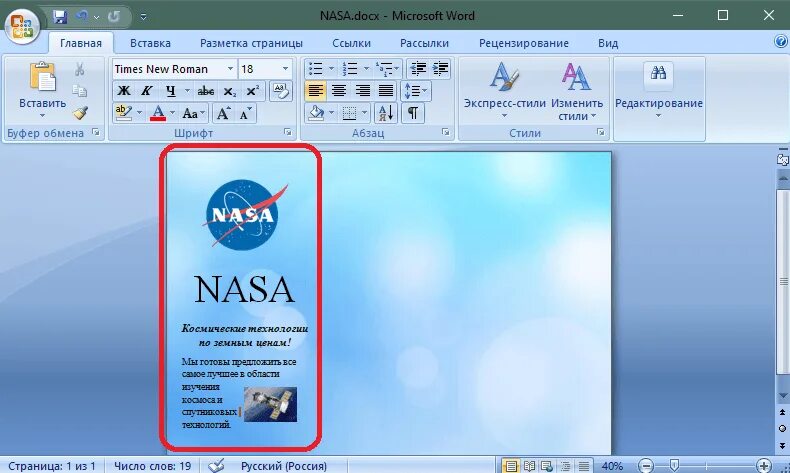Toggle subscript x₂ formatting
Screen dimensions: 790x473
[229, 91]
